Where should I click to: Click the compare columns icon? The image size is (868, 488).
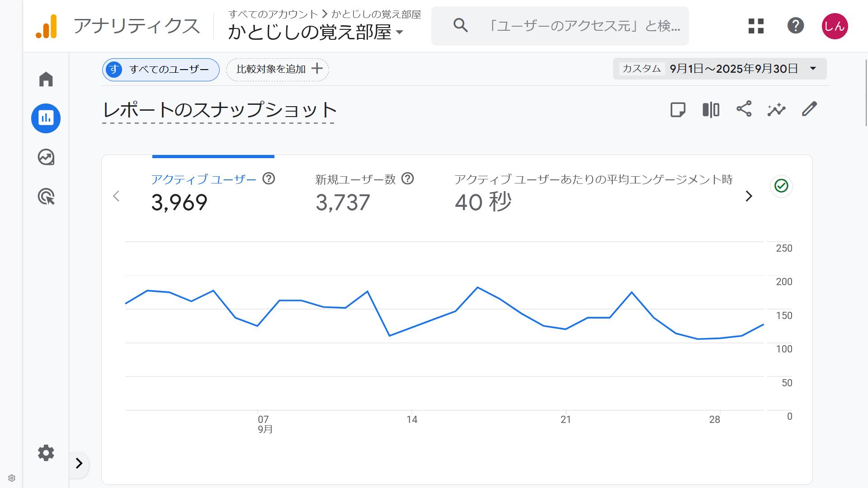[711, 109]
